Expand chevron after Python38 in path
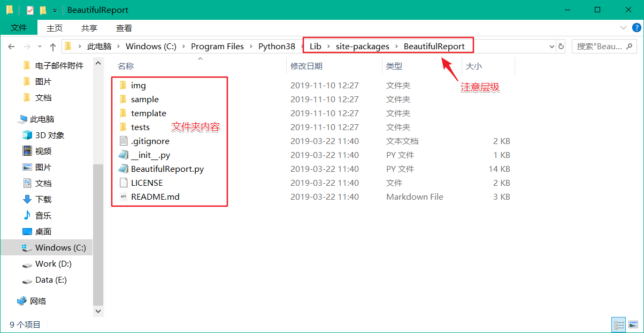644x333 pixels. coord(303,47)
